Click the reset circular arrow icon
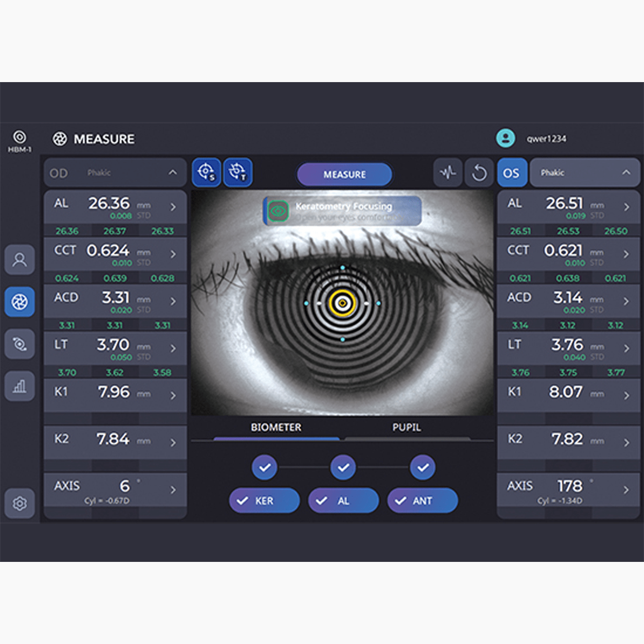This screenshot has width=644, height=644. [479, 172]
